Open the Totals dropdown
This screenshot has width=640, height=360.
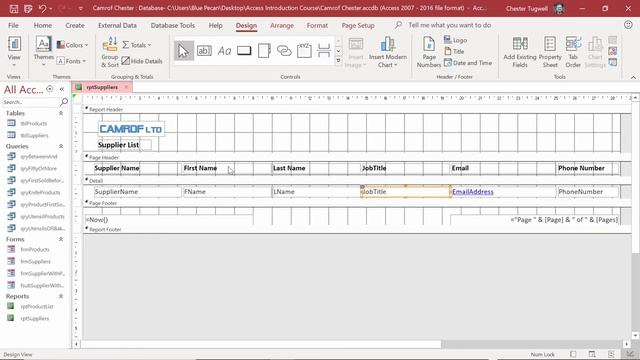[137, 45]
